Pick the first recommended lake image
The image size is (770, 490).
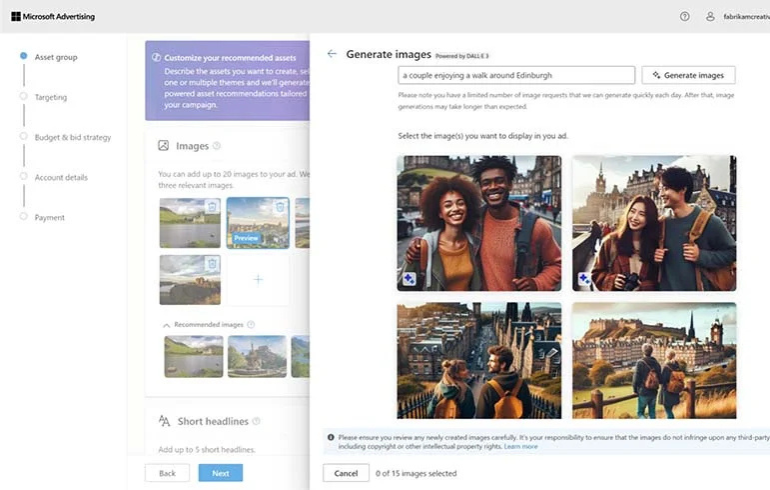tap(193, 356)
